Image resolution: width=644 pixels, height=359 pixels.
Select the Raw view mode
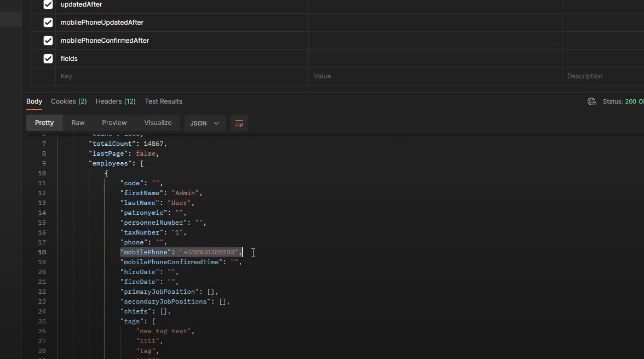pos(78,123)
